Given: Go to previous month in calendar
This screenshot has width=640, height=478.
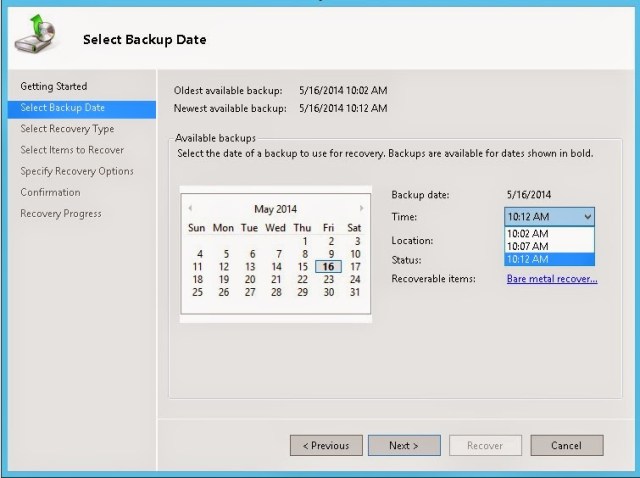Looking at the screenshot, I should (x=190, y=209).
